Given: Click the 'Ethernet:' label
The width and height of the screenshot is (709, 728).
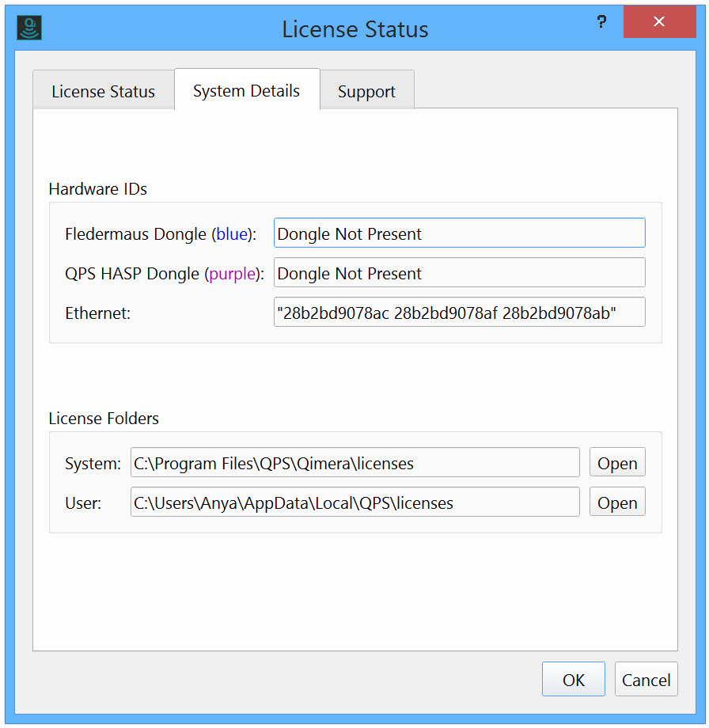Looking at the screenshot, I should pyautogui.click(x=98, y=313).
